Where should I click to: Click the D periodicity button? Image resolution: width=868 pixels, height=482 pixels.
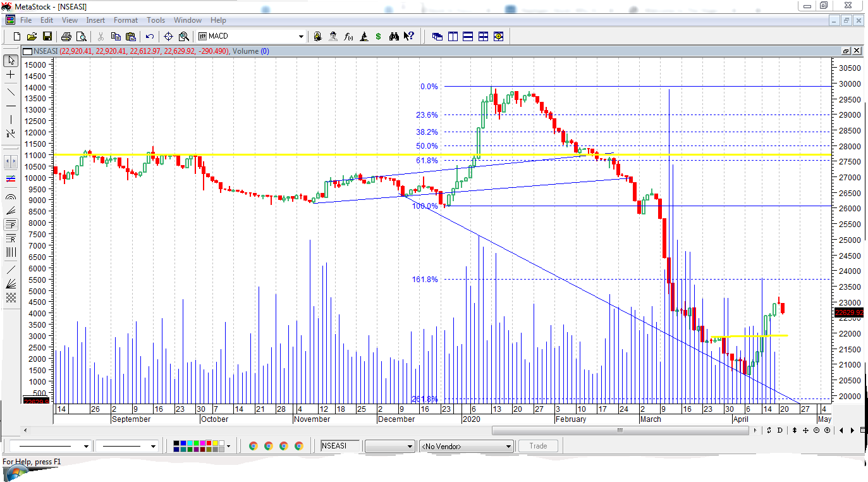click(x=779, y=430)
